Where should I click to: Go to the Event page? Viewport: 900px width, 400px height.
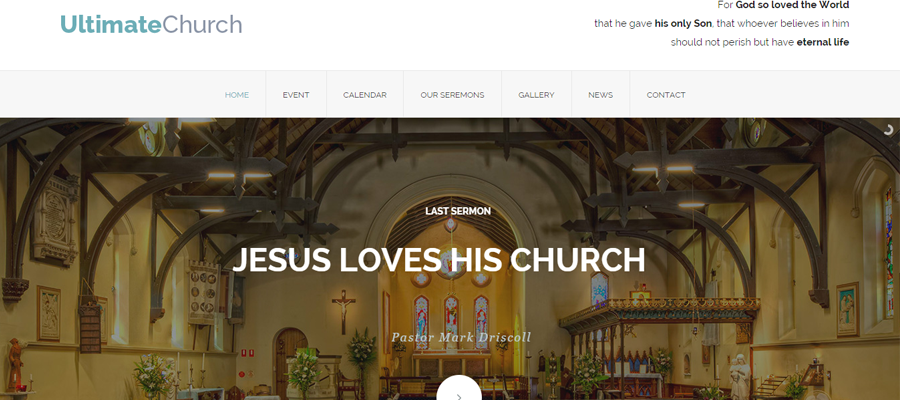(x=296, y=95)
